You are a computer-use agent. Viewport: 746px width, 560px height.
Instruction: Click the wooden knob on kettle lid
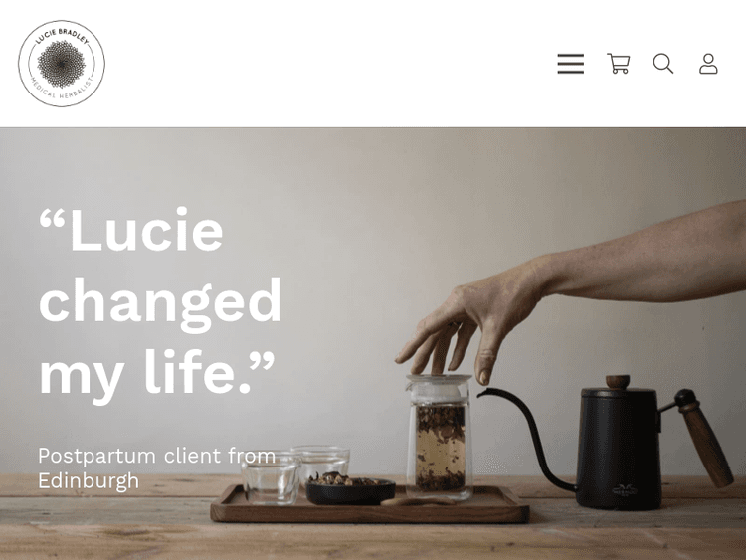(x=618, y=381)
